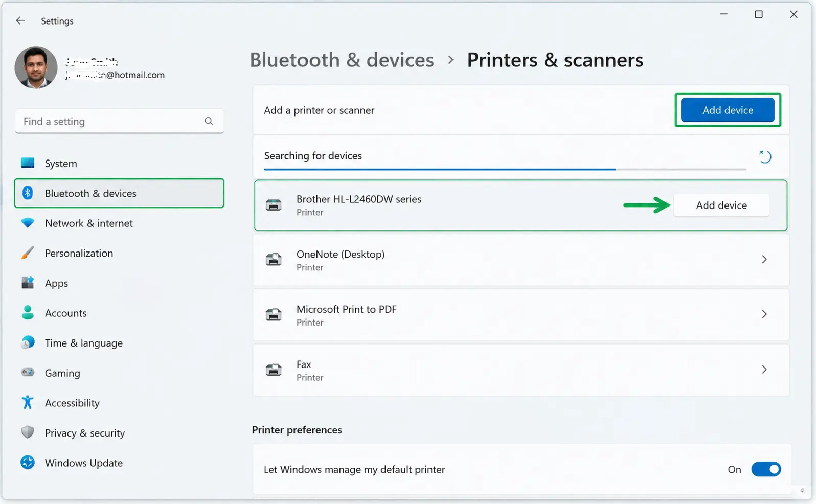The image size is (816, 504).
Task: Click the Time & language globe icon
Action: pyautogui.click(x=28, y=342)
